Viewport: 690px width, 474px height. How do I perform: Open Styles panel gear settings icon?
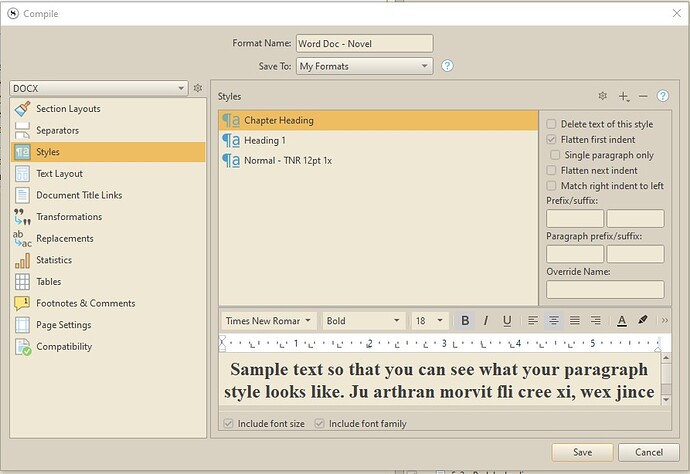602,96
